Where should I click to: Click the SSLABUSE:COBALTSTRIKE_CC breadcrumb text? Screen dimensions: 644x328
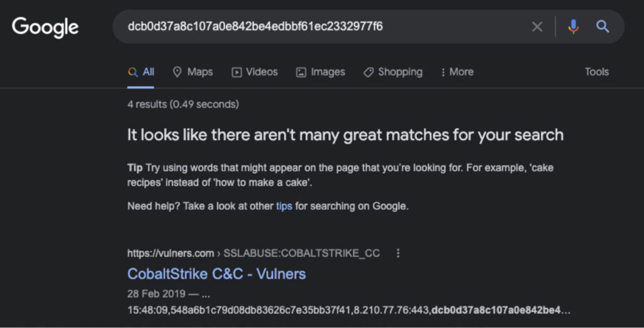tap(302, 253)
